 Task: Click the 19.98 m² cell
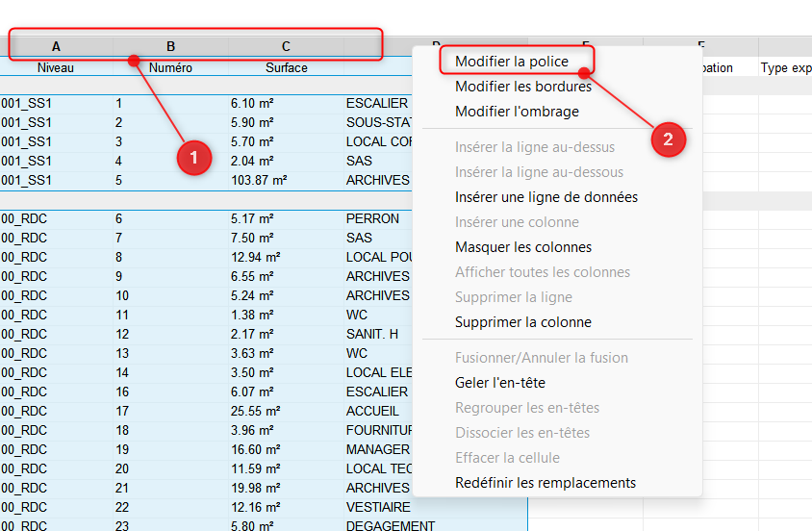pyautogui.click(x=286, y=488)
